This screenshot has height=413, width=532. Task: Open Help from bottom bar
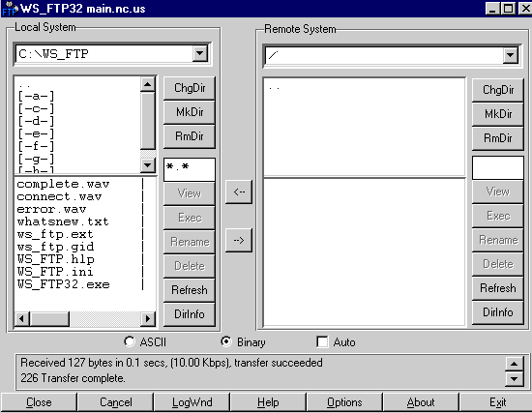[x=268, y=402]
